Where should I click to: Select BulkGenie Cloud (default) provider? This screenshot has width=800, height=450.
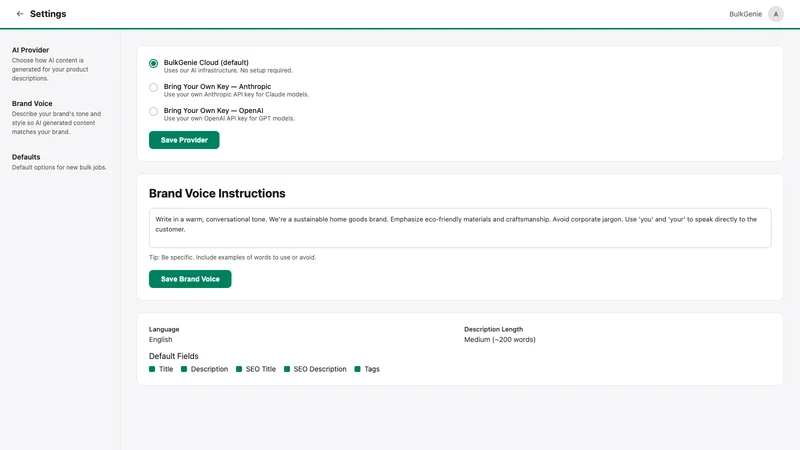pos(154,63)
